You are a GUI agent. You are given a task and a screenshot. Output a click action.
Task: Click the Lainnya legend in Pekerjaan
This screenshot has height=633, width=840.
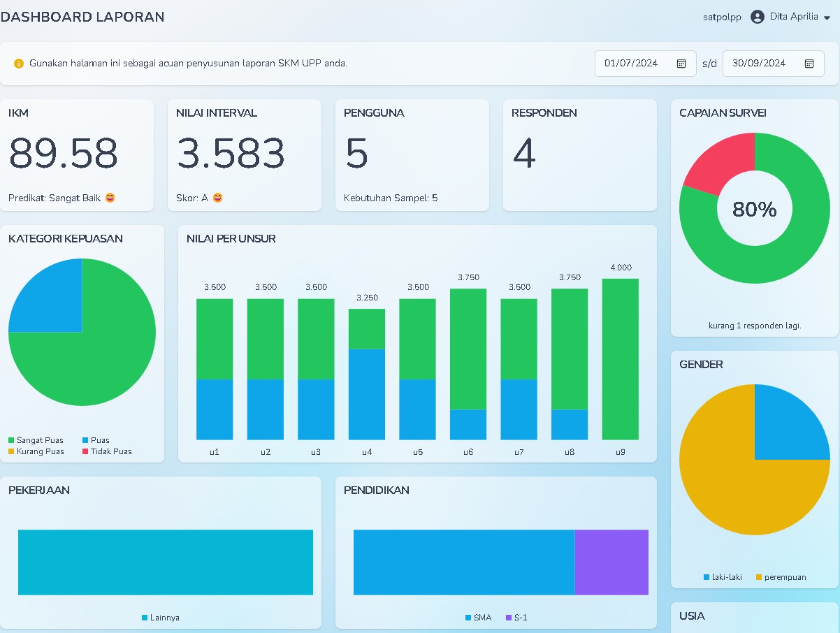click(x=160, y=618)
